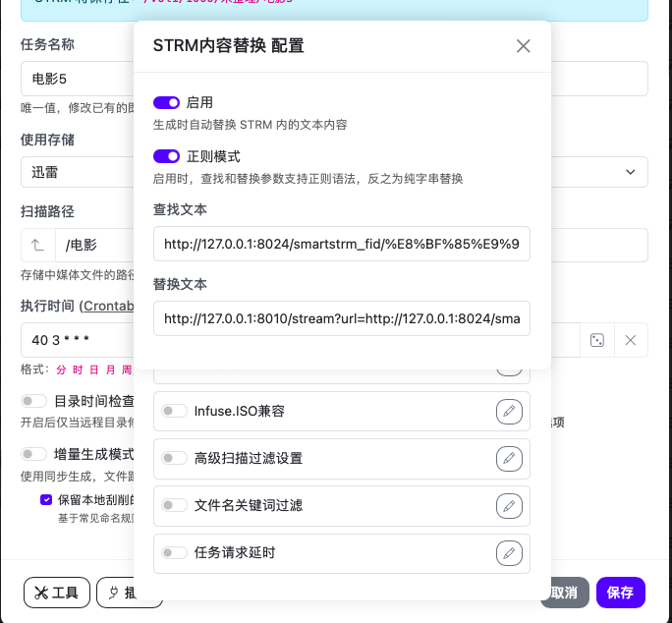Close the STRM内容替换 配置 dialog

523,46
